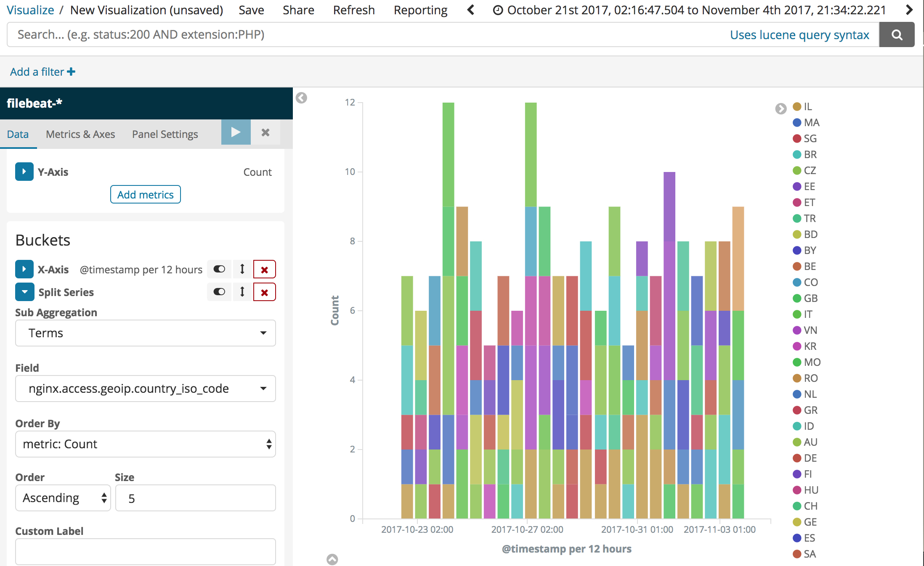
Task: Open the Sub Aggregation Terms dropdown
Action: 145,333
